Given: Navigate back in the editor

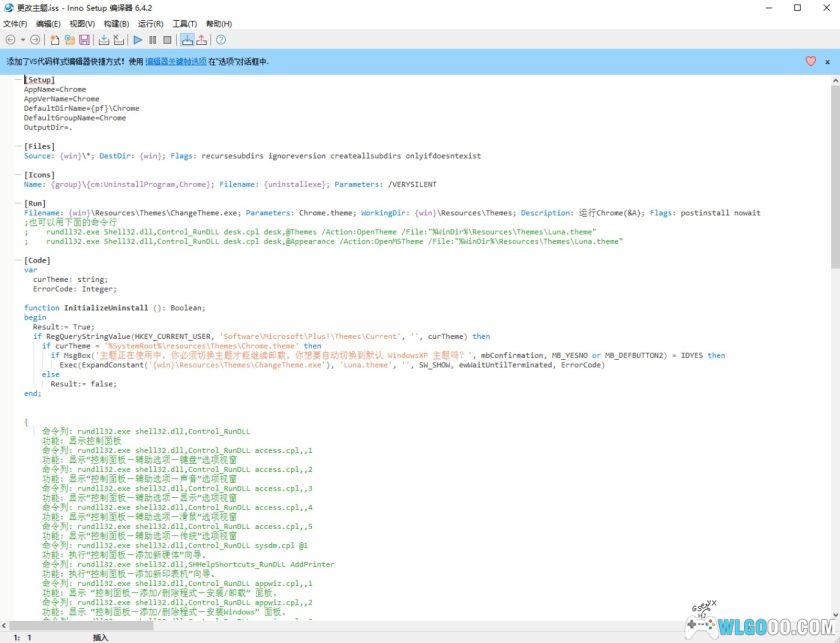Looking at the screenshot, I should 11,40.
